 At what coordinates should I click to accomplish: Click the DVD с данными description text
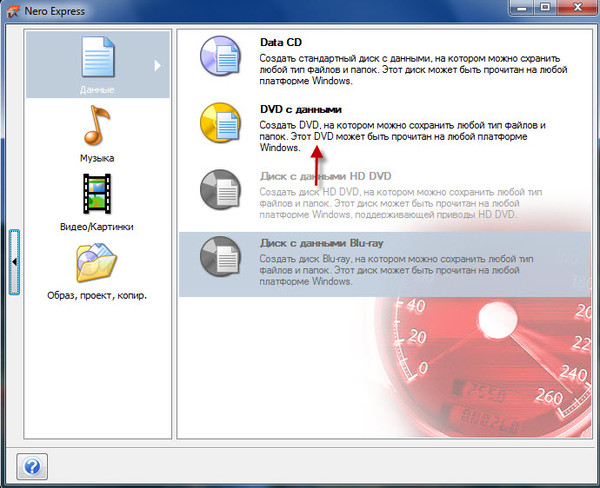click(403, 136)
